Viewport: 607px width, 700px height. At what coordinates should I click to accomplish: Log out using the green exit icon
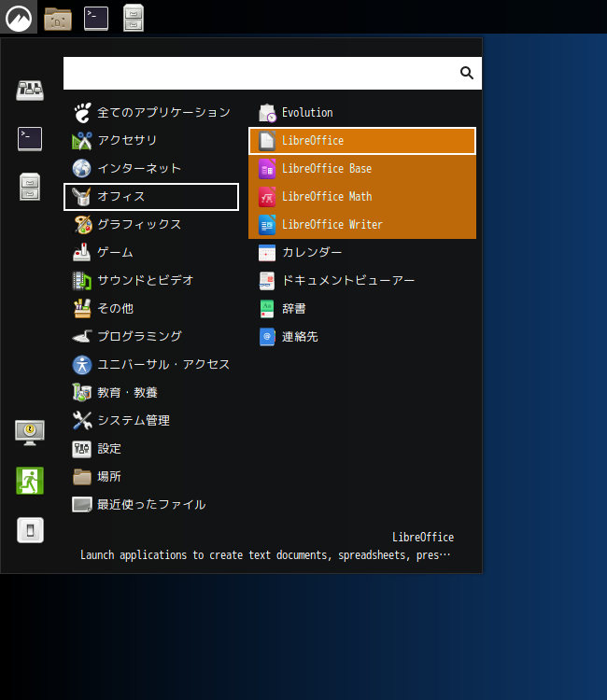coord(30,481)
